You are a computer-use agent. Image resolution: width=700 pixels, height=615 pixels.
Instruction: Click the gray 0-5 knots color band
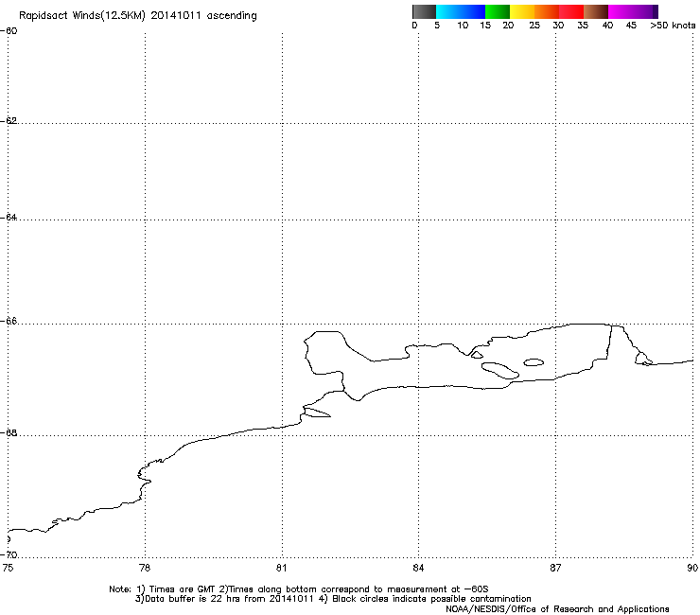tap(424, 11)
